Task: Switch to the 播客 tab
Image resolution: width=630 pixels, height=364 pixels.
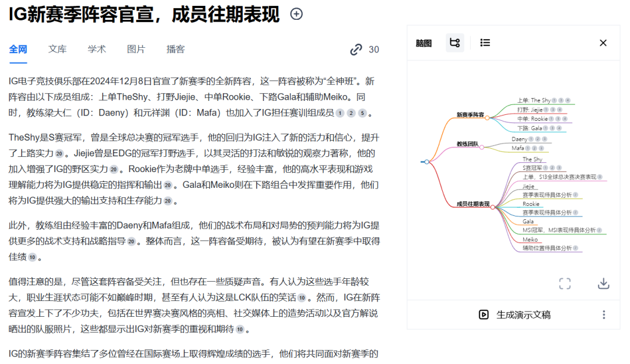Action: [176, 50]
